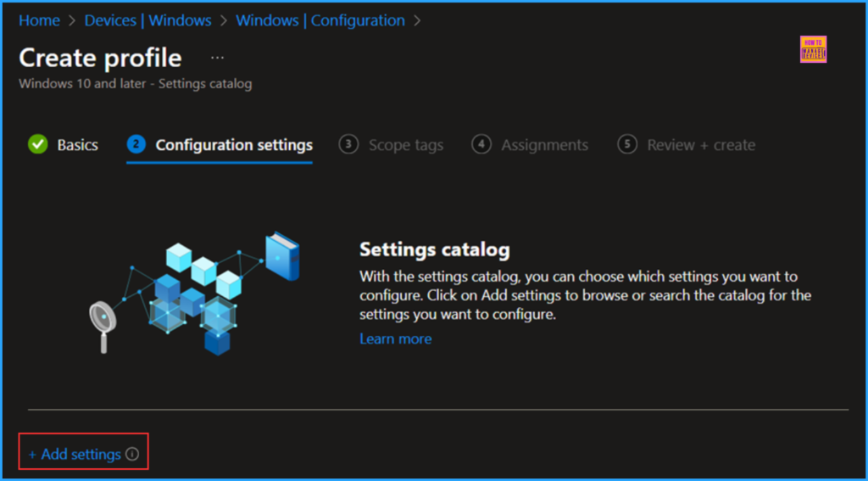Click the blue step 2 circle icon

(x=136, y=144)
